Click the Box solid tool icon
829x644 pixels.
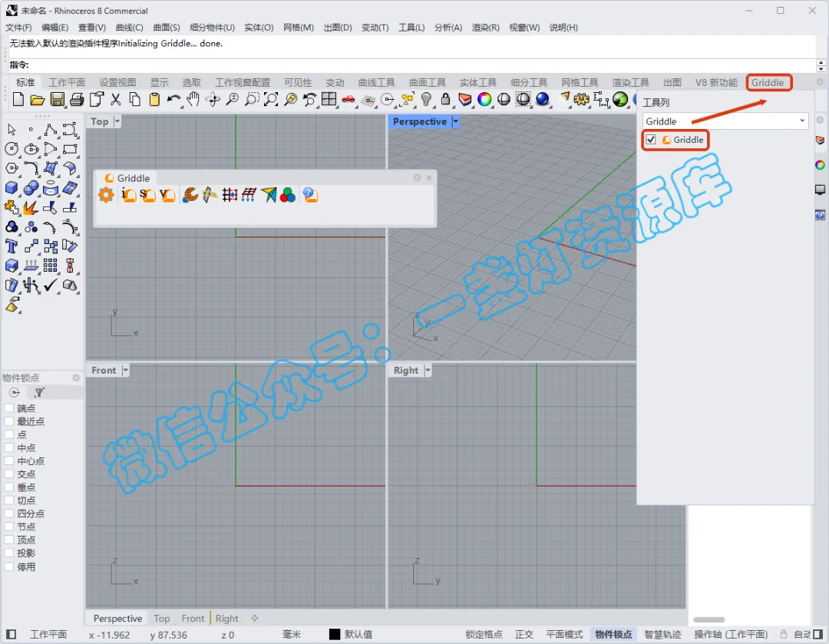pos(11,188)
